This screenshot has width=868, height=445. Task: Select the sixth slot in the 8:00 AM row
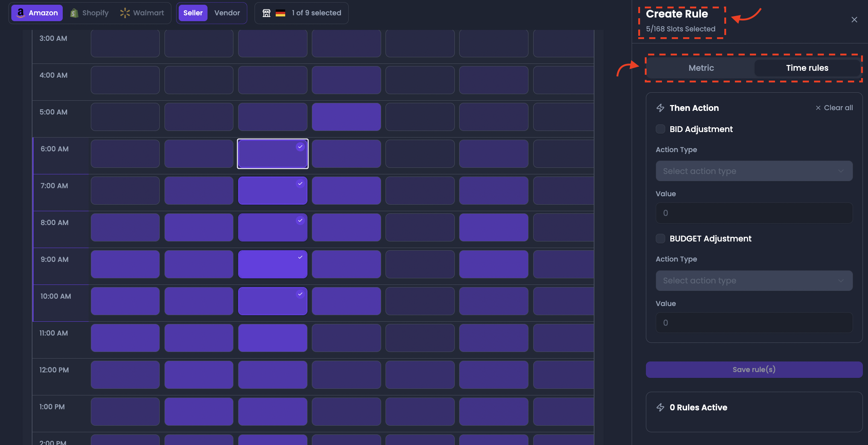494,227
